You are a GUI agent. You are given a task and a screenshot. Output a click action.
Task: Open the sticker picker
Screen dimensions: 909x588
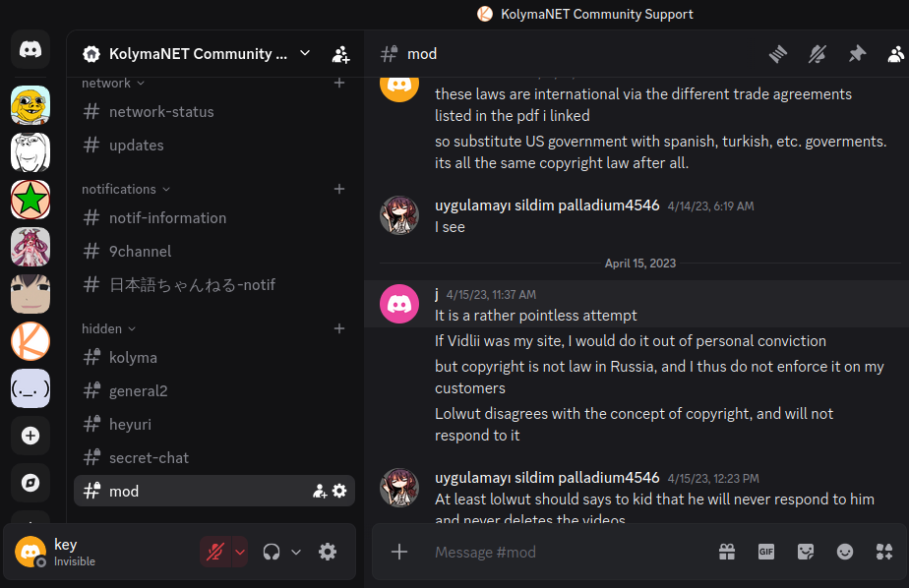point(806,552)
